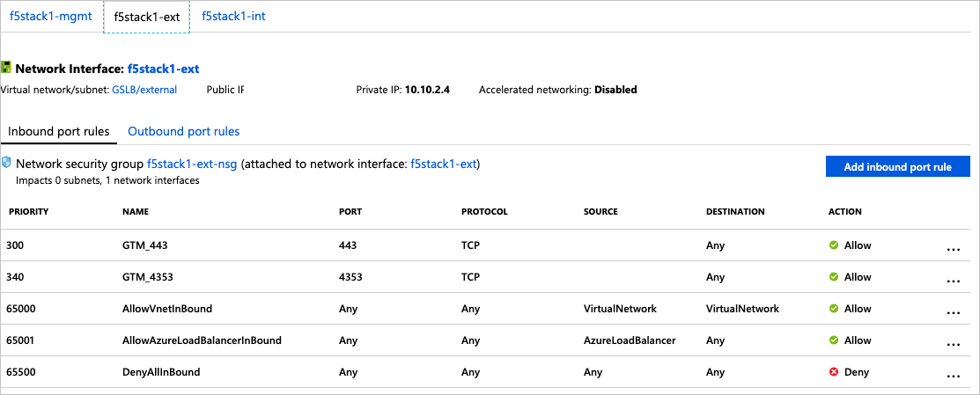Open the ellipsis menu for GTM_443 rule
Image resolution: width=980 pixels, height=395 pixels.
pos(952,249)
